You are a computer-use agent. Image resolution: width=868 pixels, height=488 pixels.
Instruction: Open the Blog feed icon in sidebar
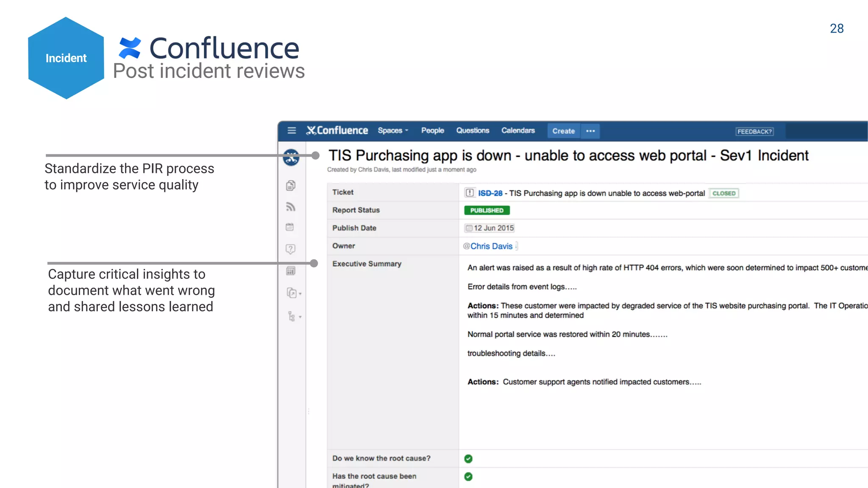pyautogui.click(x=291, y=207)
